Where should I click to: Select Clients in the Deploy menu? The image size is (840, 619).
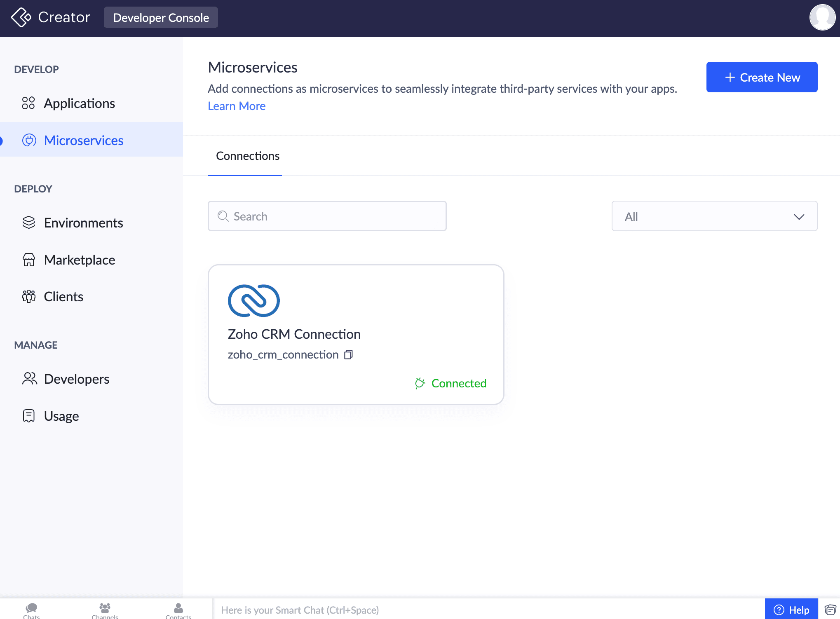click(x=63, y=297)
